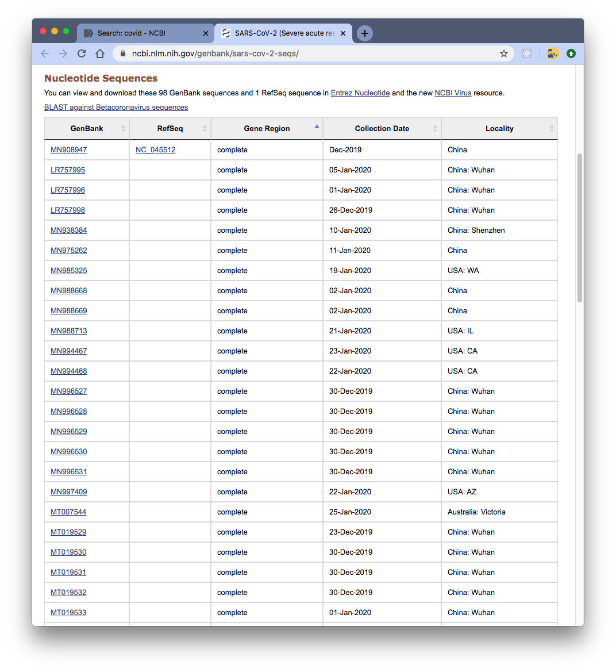The width and height of the screenshot is (616, 672).
Task: Bookmark this page with the star icon
Action: pos(504,53)
